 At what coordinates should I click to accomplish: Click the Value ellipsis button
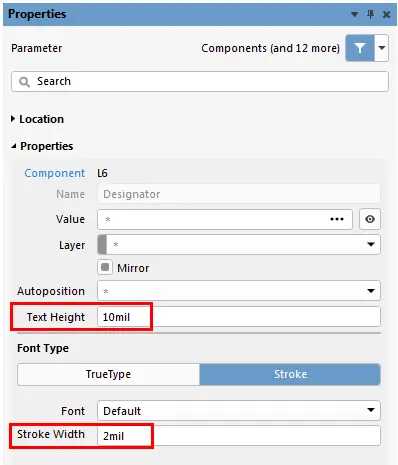[x=337, y=219]
